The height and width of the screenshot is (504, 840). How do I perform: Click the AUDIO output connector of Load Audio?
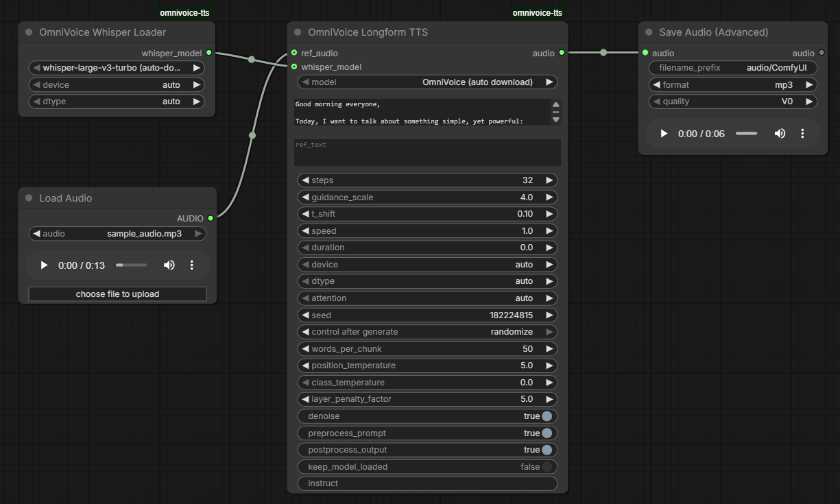pos(211,218)
